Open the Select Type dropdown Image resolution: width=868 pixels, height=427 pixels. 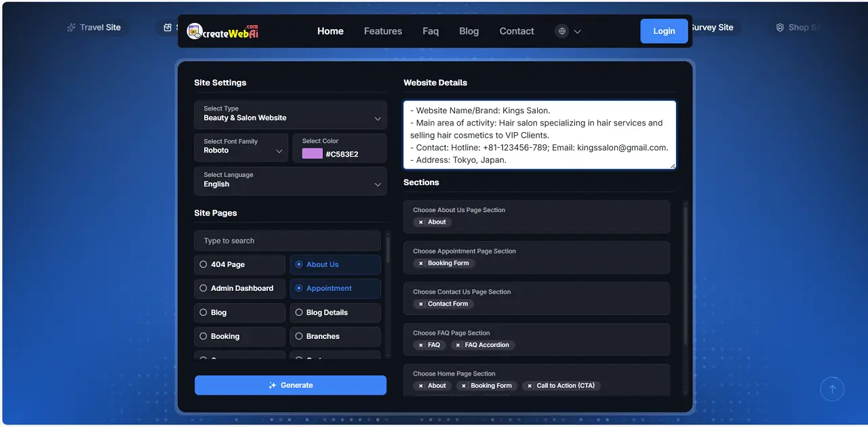pos(290,114)
